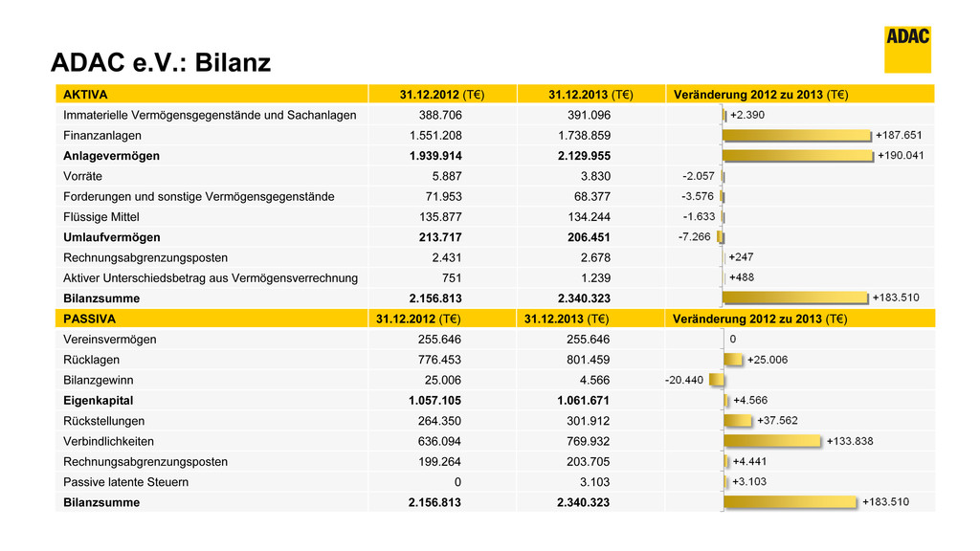Select value 388.706 in the 2012 column

440,115
